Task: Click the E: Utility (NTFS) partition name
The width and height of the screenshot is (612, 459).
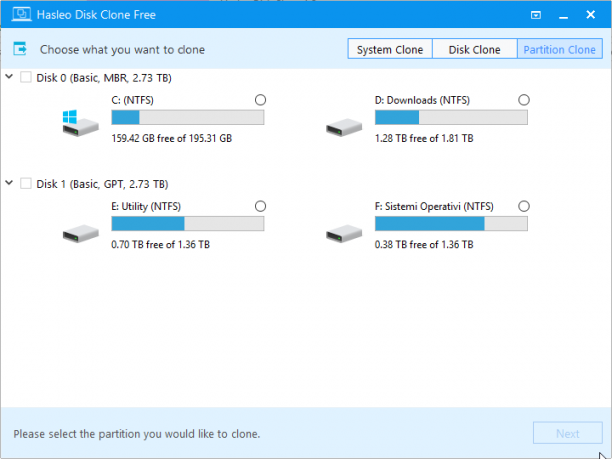Action: [146, 206]
